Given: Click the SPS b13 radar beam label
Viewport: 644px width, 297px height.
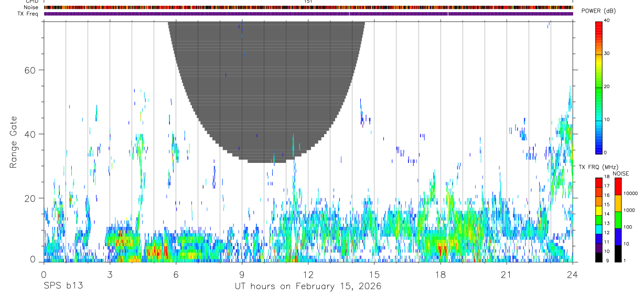Looking at the screenshot, I should [x=63, y=286].
